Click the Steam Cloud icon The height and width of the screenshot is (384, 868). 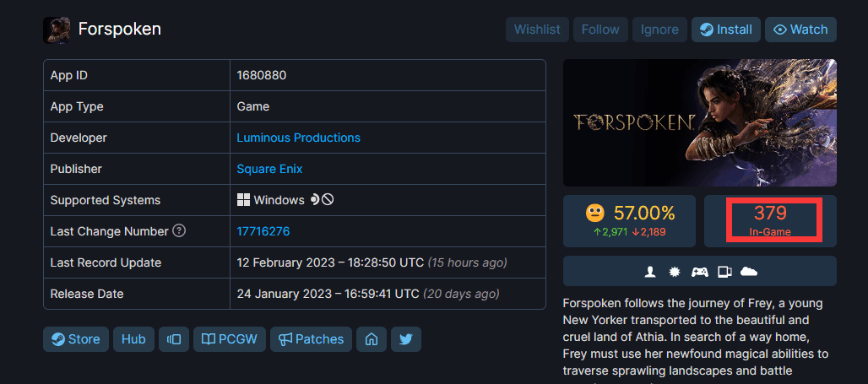[748, 271]
